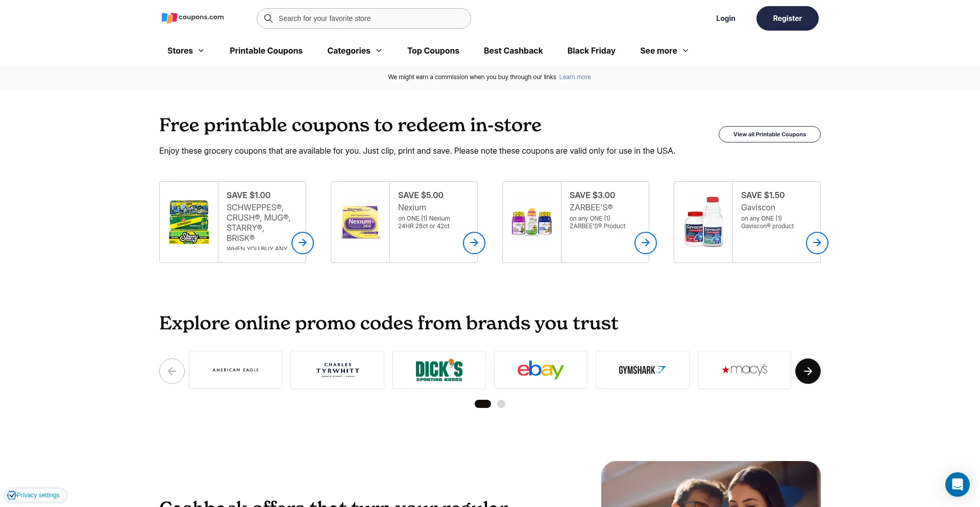Viewport: 980px width, 507px height.
Task: Open the Gaviscon coupon arrow button
Action: (x=817, y=243)
